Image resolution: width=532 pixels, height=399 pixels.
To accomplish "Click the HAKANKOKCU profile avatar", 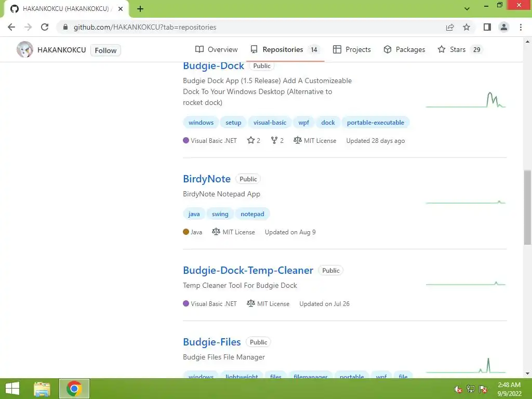I will tap(25, 49).
